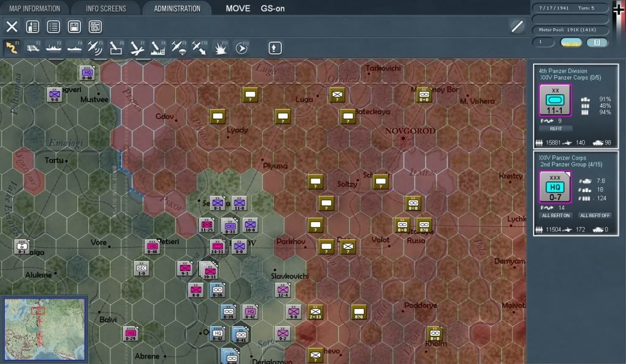Click the grid pattern icon in Administration toolbar
Image resolution: width=626 pixels, height=364 pixels.
click(95, 27)
